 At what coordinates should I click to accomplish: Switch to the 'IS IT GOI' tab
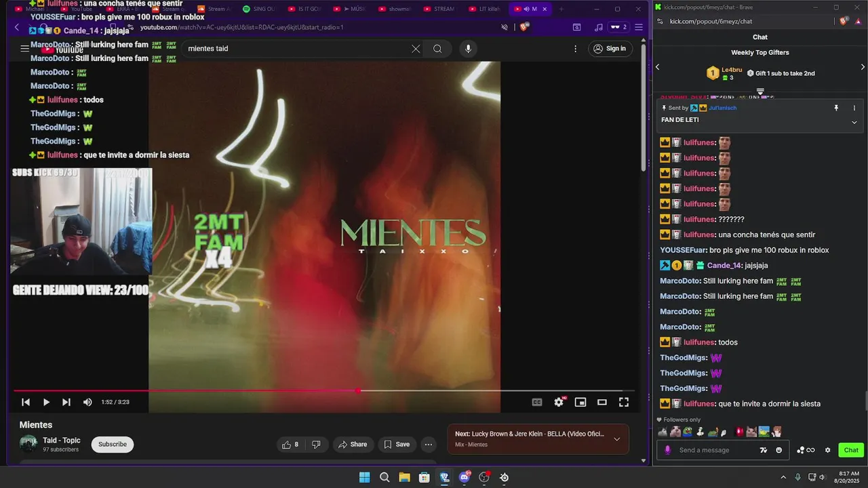click(x=304, y=9)
